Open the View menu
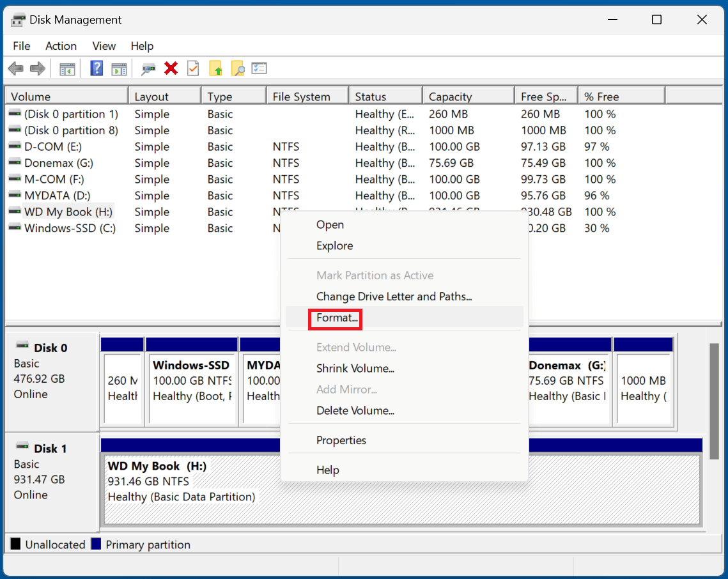 (x=104, y=46)
